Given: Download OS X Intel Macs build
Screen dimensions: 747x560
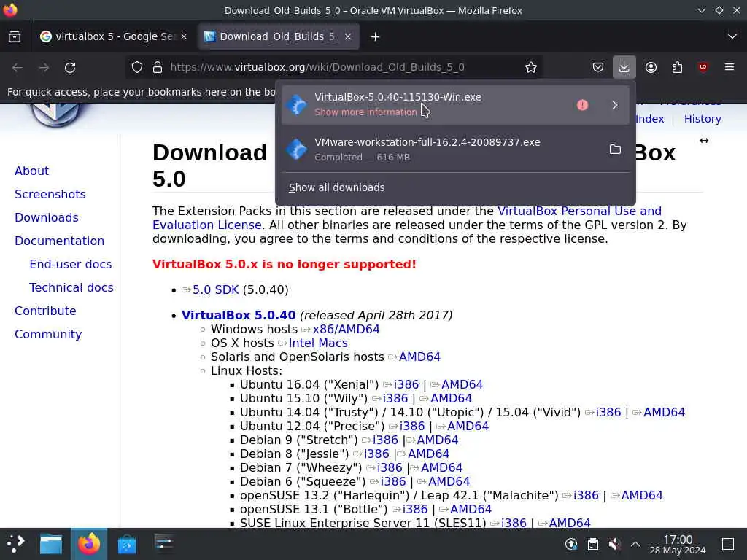Looking at the screenshot, I should tap(318, 343).
